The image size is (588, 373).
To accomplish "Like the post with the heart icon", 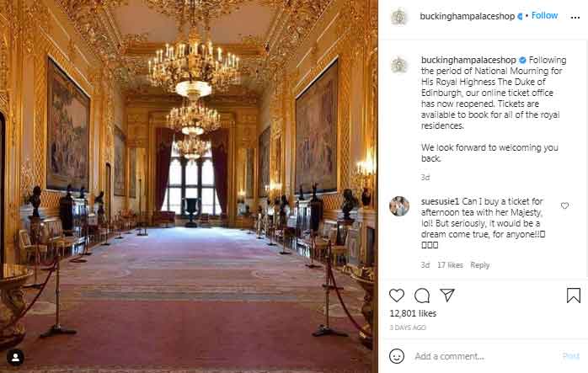I will coord(397,296).
